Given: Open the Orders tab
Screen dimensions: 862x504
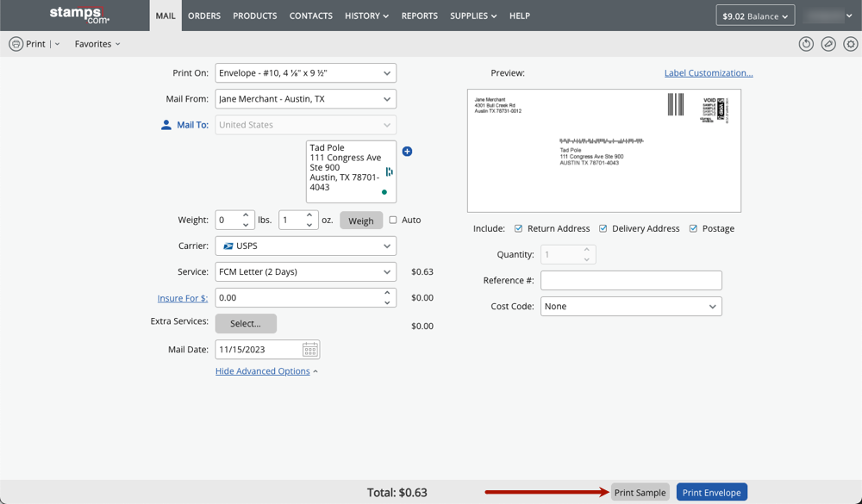Looking at the screenshot, I should [204, 16].
